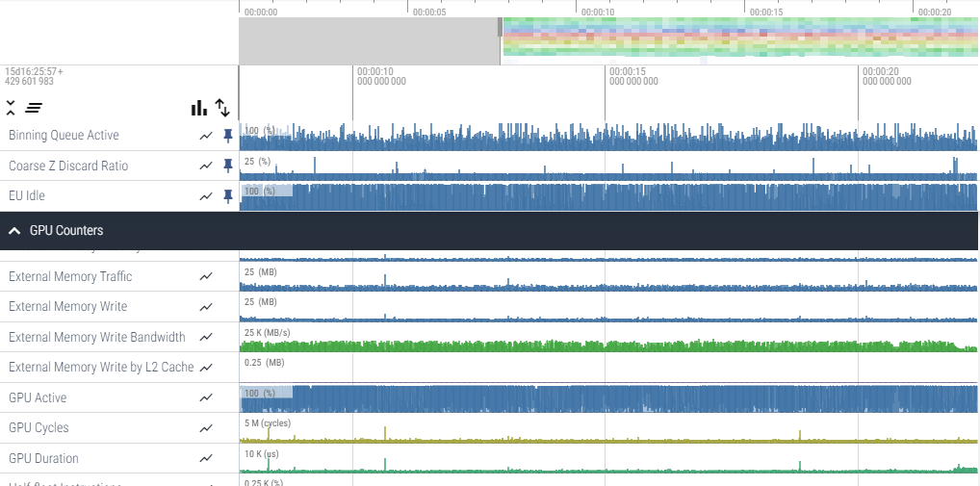Click the up-down arrows sort icon
Screen dimensions: 980x486
[222, 108]
